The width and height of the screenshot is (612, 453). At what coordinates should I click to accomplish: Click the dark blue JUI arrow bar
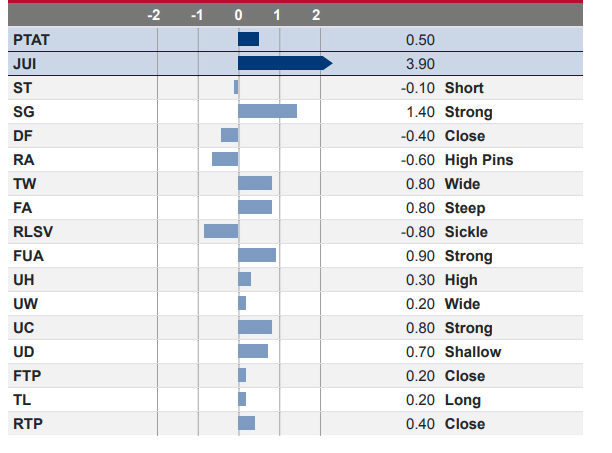pyautogui.click(x=284, y=63)
